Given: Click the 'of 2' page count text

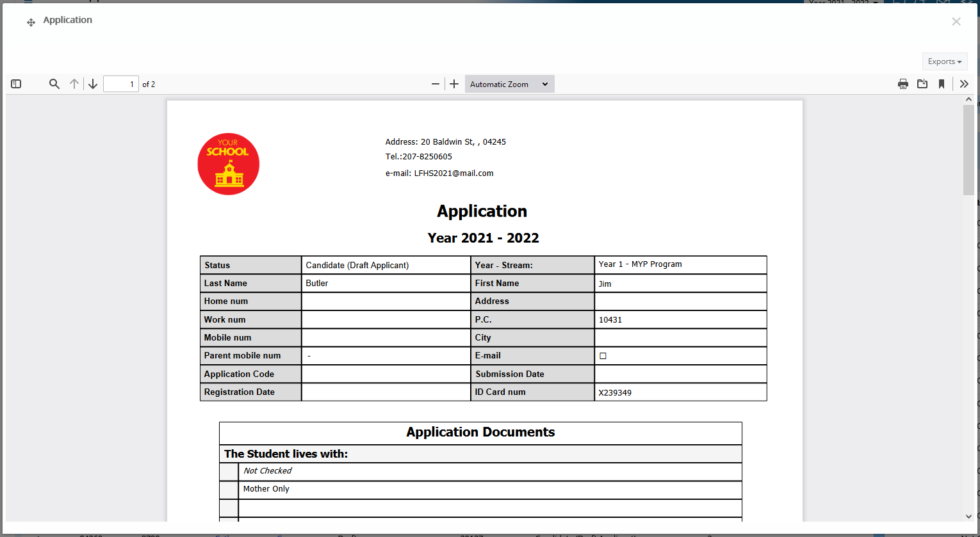Looking at the screenshot, I should point(149,84).
